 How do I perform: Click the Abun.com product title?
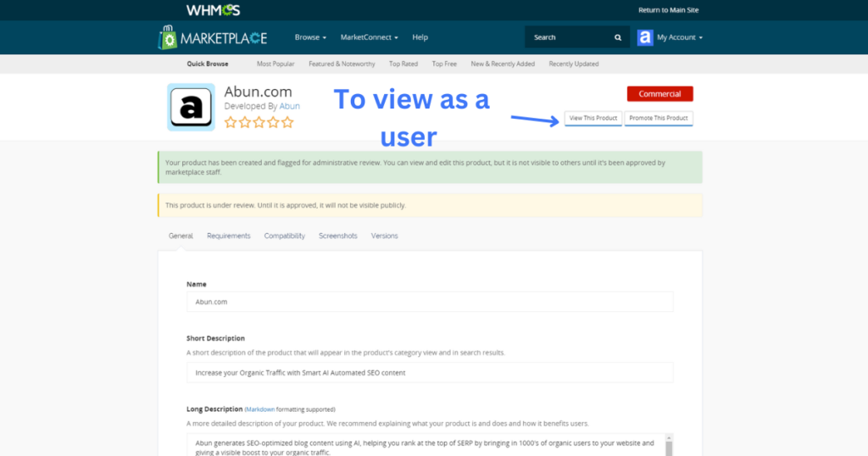pyautogui.click(x=258, y=92)
